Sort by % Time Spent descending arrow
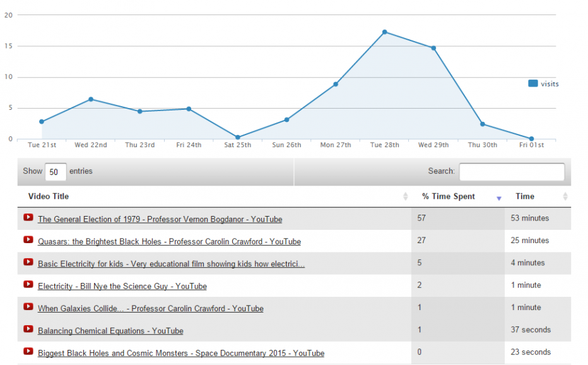This screenshot has height=365, width=588. (499, 198)
